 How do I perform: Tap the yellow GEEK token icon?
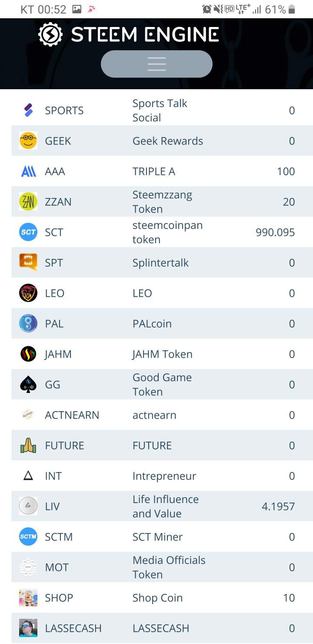coord(28,141)
